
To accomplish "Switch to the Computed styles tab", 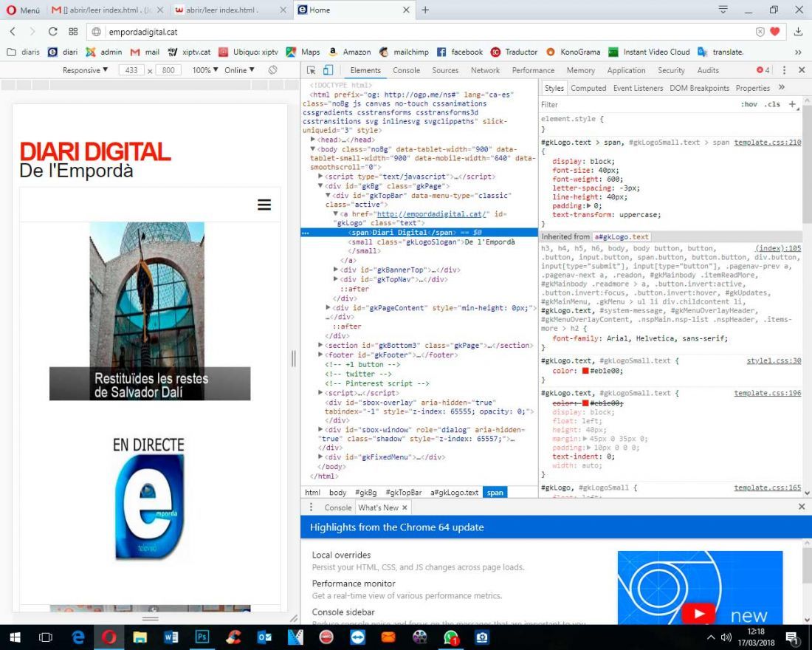I will 588,88.
